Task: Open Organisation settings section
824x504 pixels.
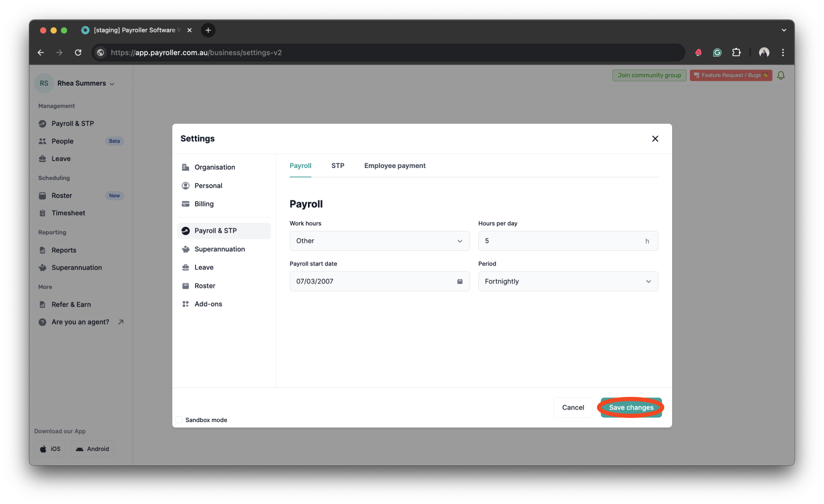Action: (214, 167)
